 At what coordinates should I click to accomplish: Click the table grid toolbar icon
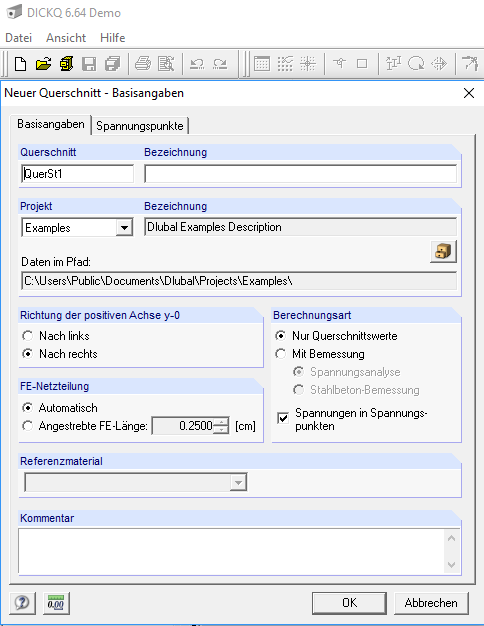262,64
